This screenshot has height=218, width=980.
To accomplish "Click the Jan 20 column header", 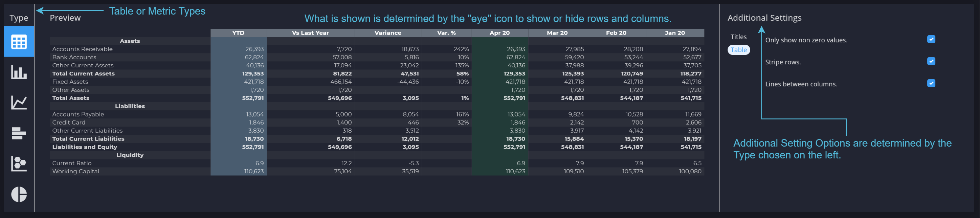I will coord(675,33).
